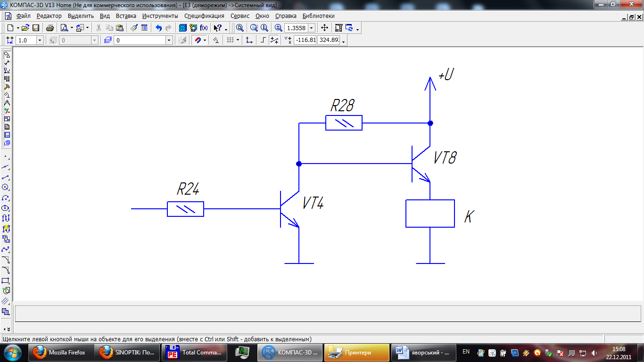Switch to SINOPTIK Firefox taskbar button
Viewport: 644px width, 362px height.
tap(127, 352)
